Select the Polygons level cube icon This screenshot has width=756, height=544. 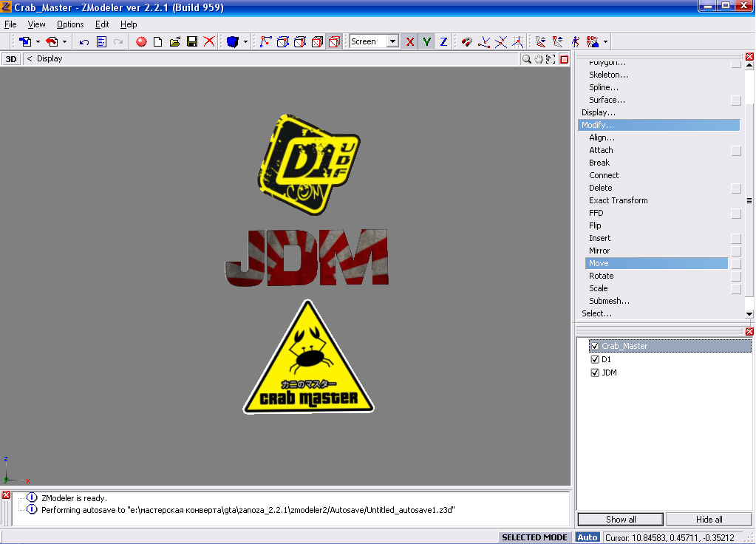(x=300, y=42)
